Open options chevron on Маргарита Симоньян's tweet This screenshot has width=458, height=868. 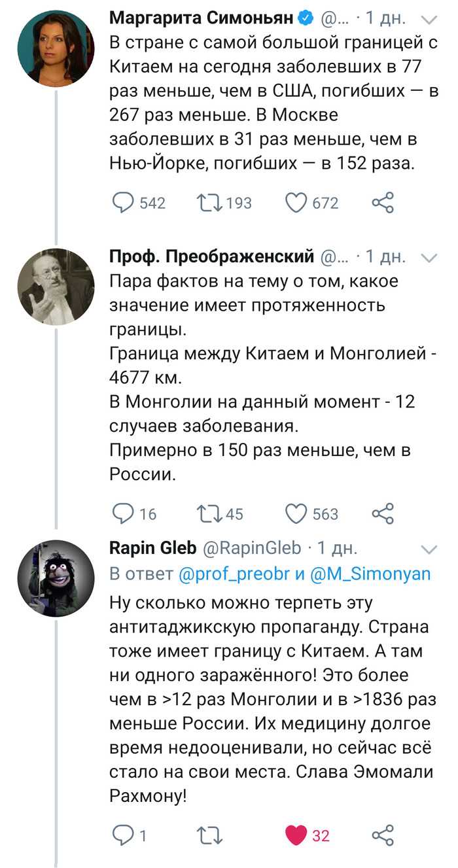[429, 20]
